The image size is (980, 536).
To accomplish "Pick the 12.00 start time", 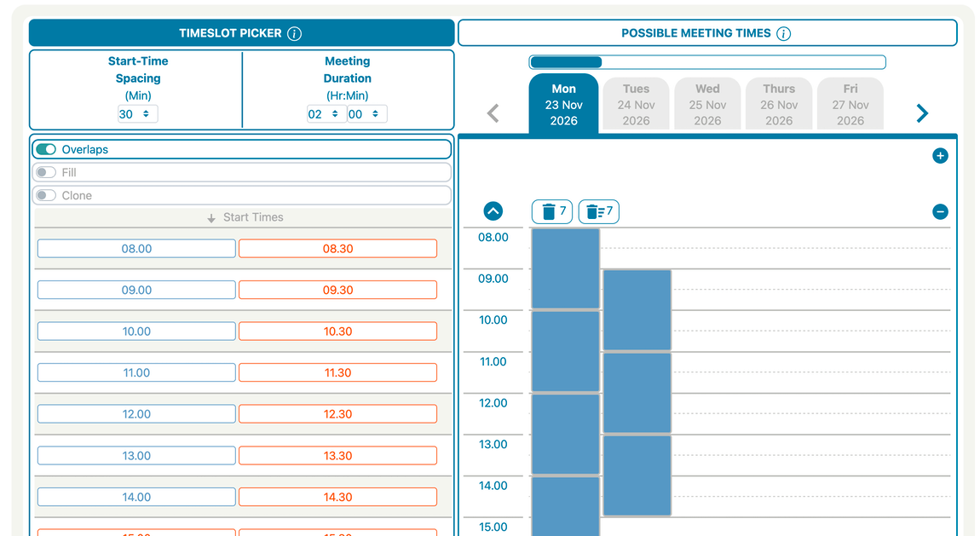I will (x=136, y=414).
